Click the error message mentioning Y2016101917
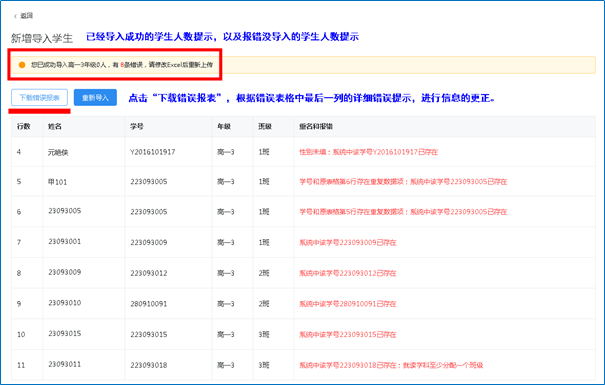This screenshot has height=385, width=605. (x=368, y=152)
